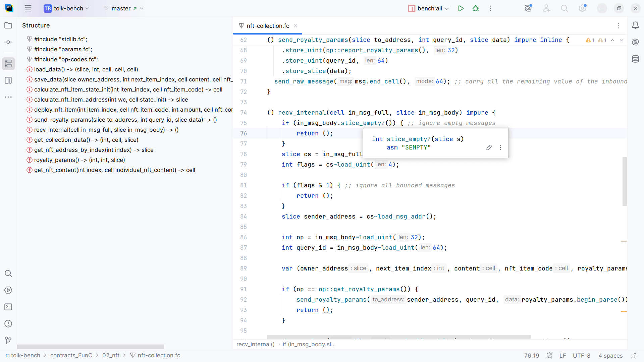Image resolution: width=644 pixels, height=362 pixels.
Task: Open the Terminal tool window
Action: (x=8, y=307)
